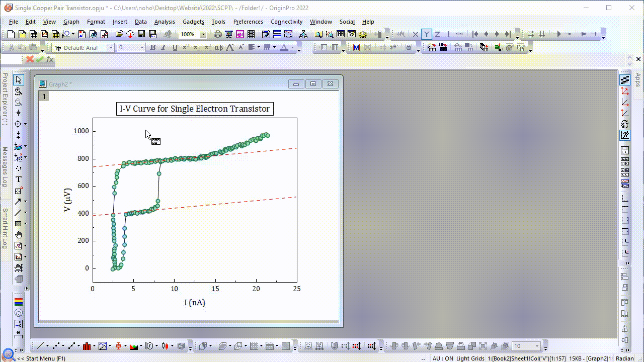Select the Text tool (T)
Screen dimensions: 644x362
[x=19, y=179]
